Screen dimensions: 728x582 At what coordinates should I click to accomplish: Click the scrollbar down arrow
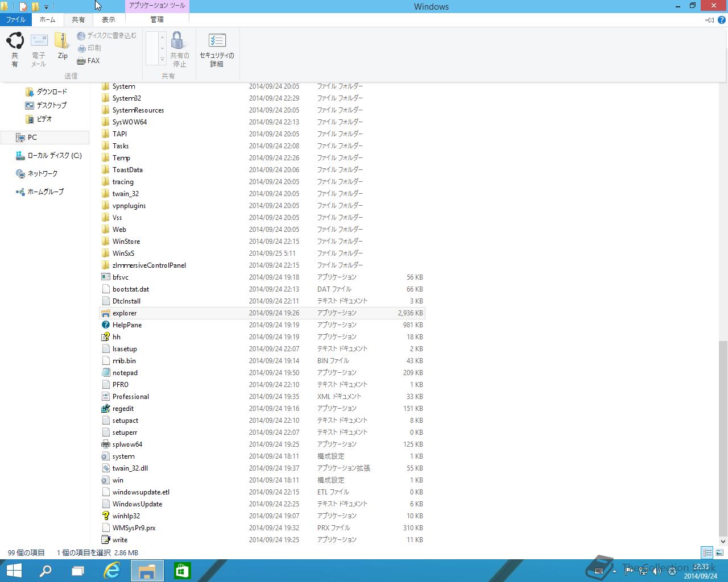coord(723,542)
